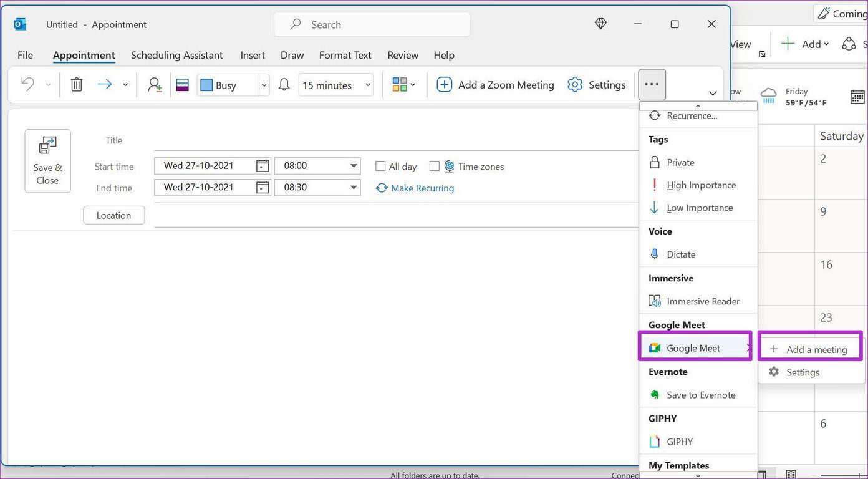Click the Location button
This screenshot has width=868, height=479.
pyautogui.click(x=113, y=215)
